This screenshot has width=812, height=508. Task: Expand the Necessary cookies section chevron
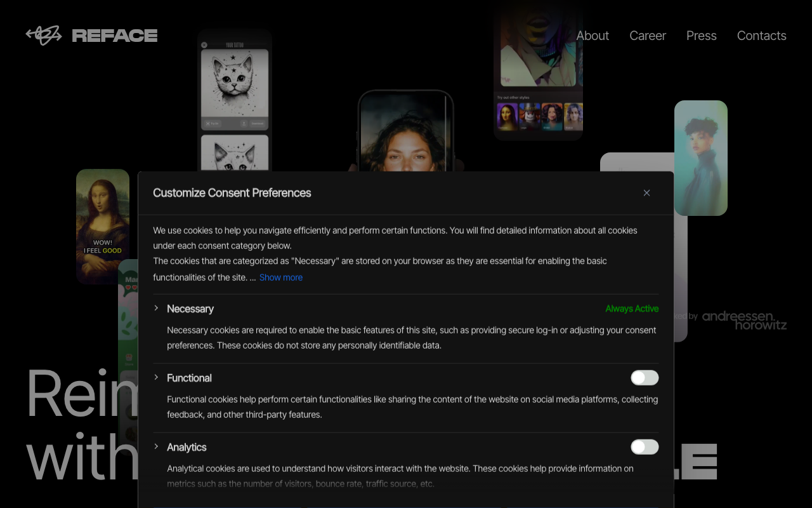(x=157, y=308)
